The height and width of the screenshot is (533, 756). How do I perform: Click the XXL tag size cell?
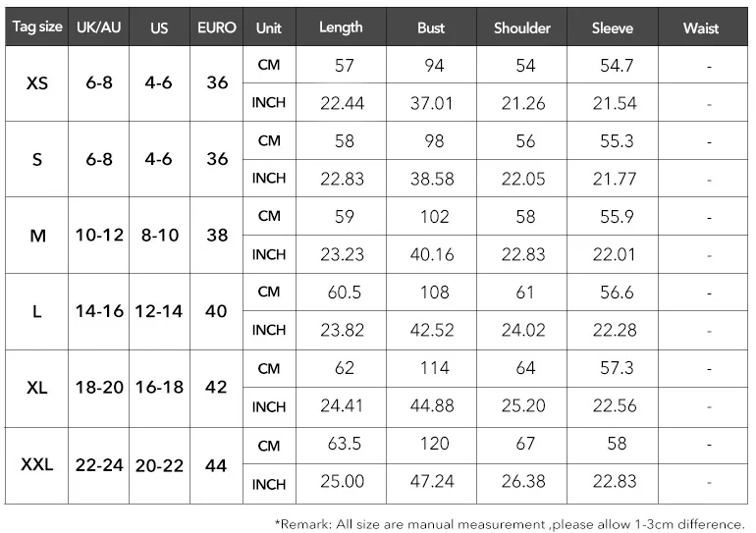[36, 465]
